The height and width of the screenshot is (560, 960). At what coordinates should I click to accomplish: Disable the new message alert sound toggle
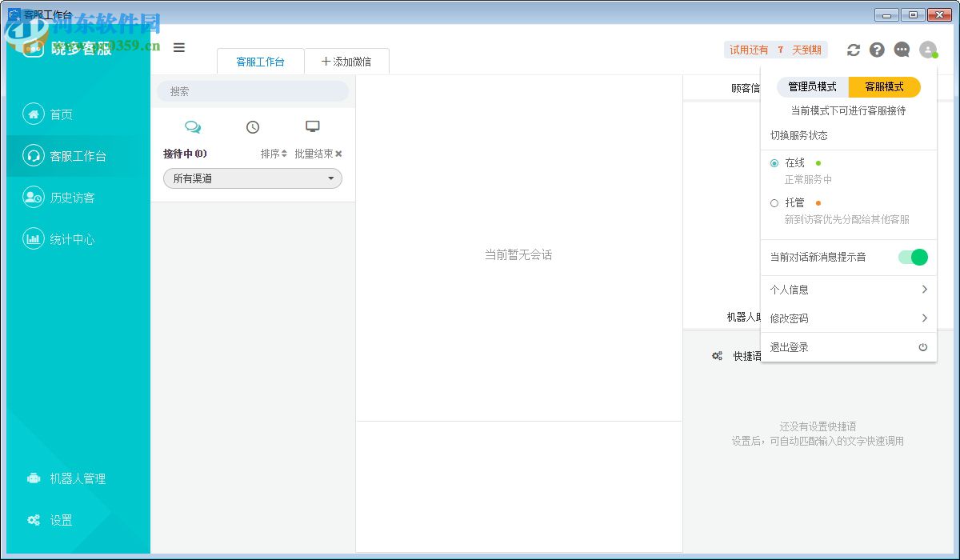click(x=912, y=258)
